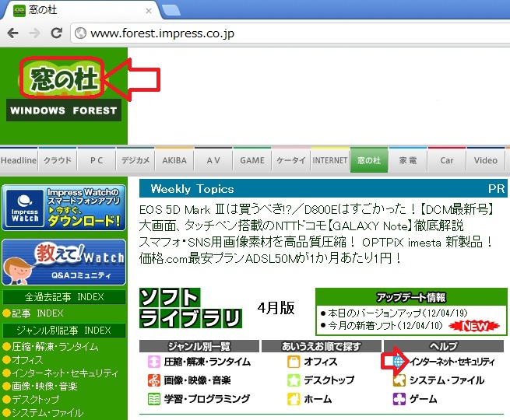Click the globe icon in the address bar
Screen dimensions: 510x420
(80, 33)
